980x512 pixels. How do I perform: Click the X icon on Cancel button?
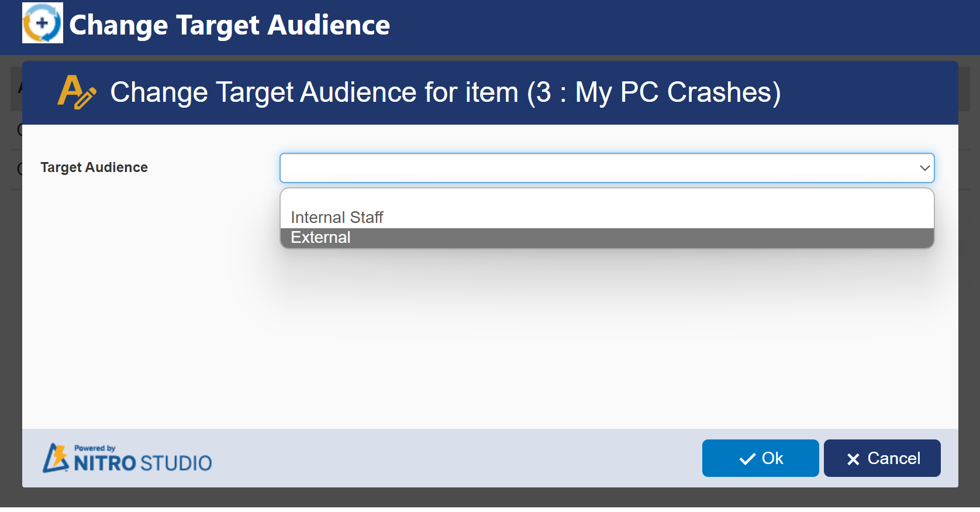click(853, 459)
